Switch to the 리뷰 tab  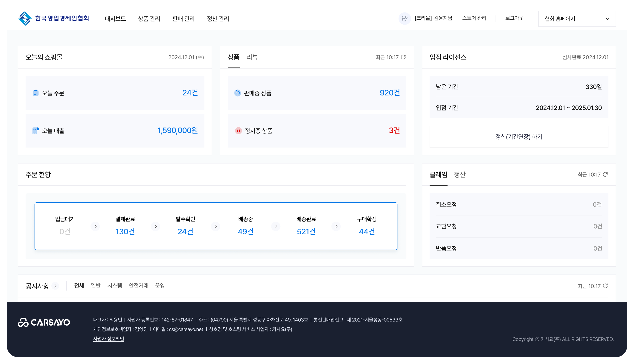[x=252, y=57]
